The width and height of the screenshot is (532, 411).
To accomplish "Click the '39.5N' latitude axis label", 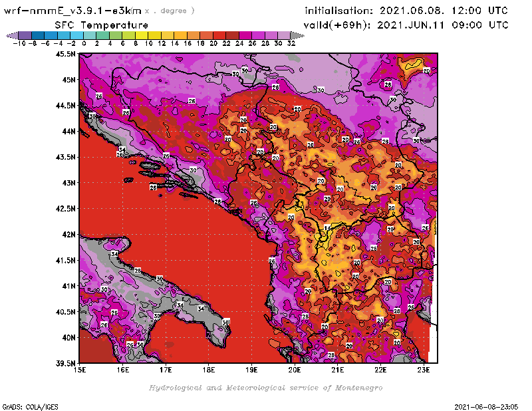I will coord(65,364).
